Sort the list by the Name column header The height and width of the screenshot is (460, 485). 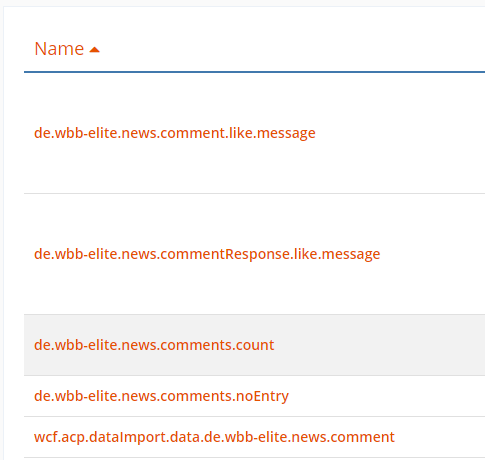[59, 49]
